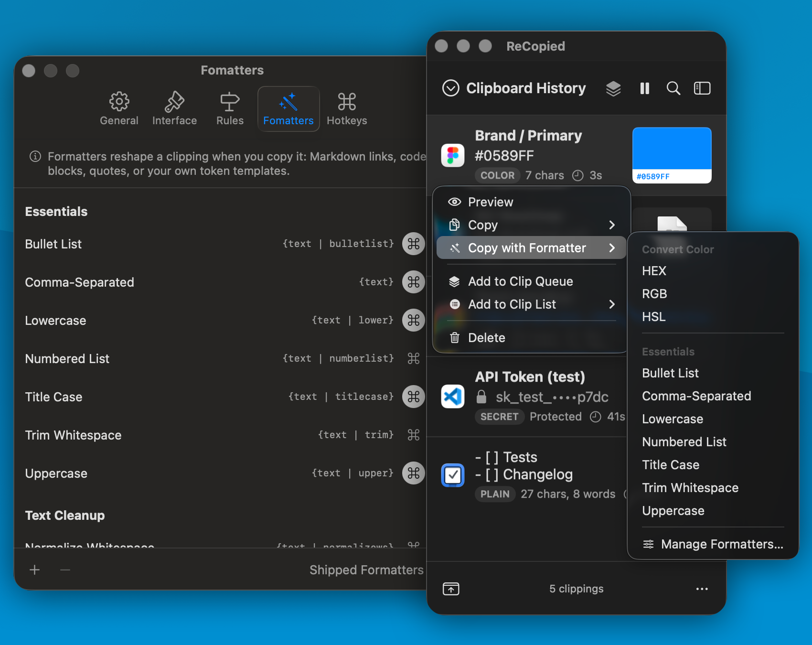Apply Bullet List from submenu

click(713, 373)
